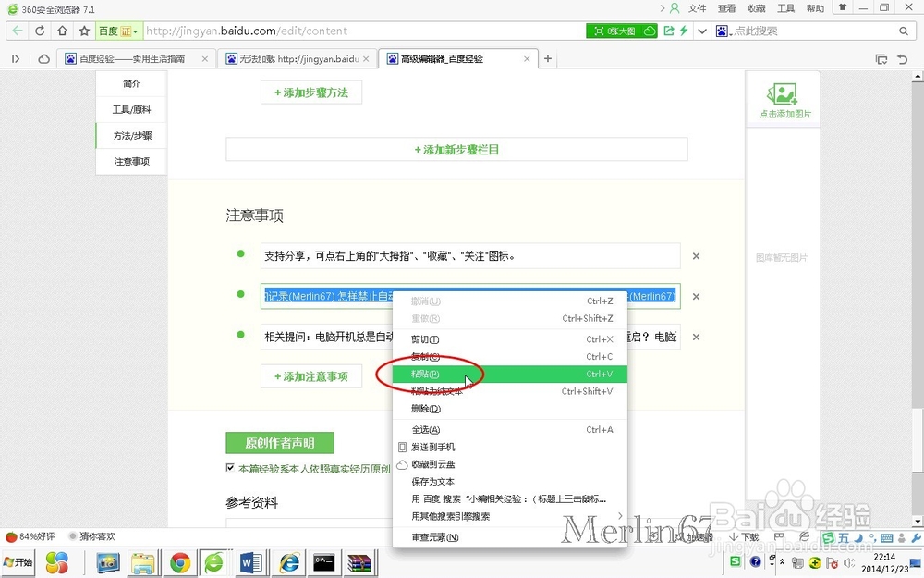Open a new tab with plus button
The height and width of the screenshot is (578, 924).
548,58
